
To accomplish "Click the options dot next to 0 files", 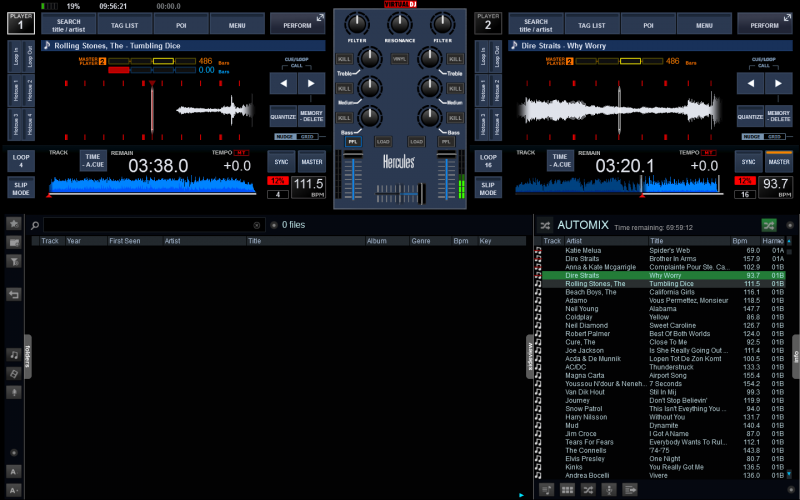I will pyautogui.click(x=274, y=225).
